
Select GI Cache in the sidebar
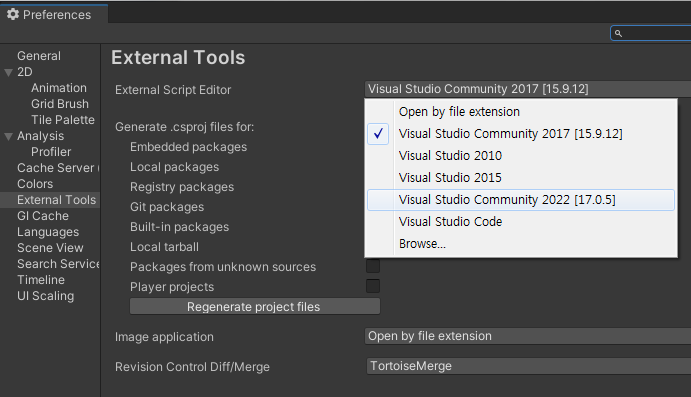[x=43, y=216]
